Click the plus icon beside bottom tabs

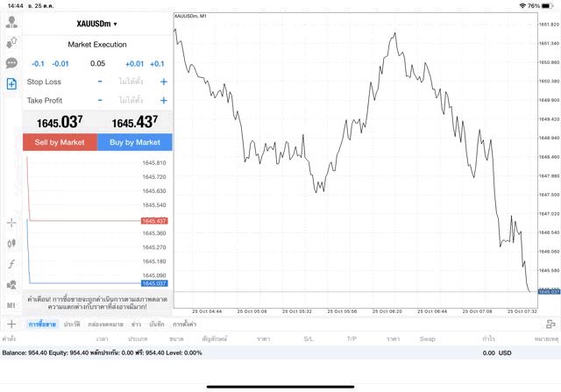[x=11, y=324]
